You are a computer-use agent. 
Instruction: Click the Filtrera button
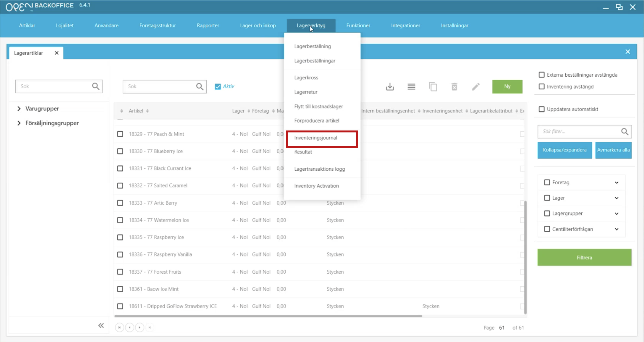click(584, 257)
